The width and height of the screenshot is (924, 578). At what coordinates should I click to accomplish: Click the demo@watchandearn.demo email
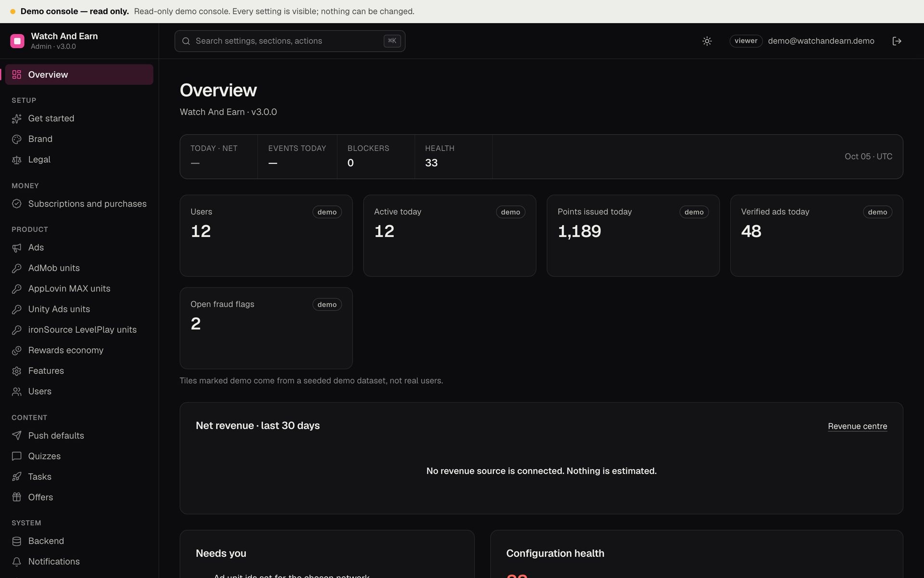(821, 41)
